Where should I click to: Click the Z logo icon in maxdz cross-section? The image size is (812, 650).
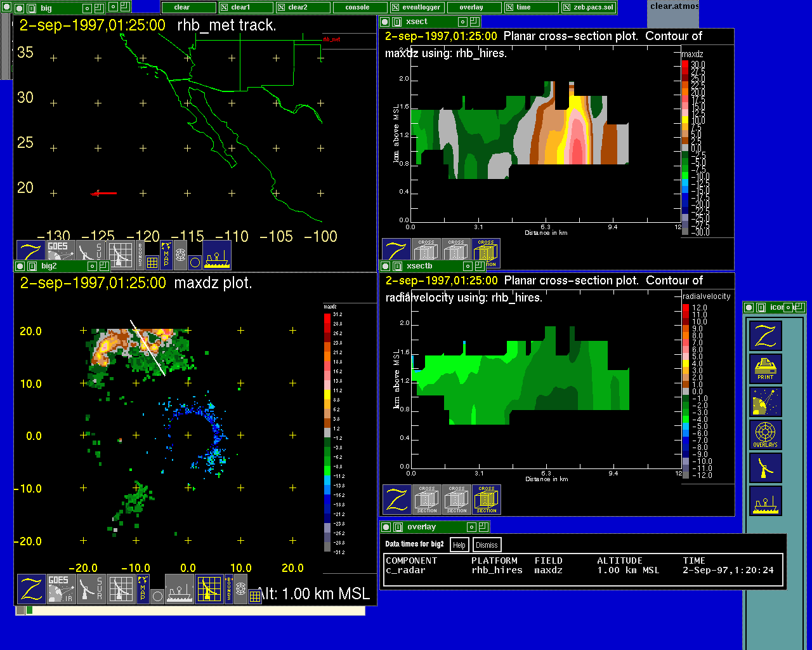396,253
